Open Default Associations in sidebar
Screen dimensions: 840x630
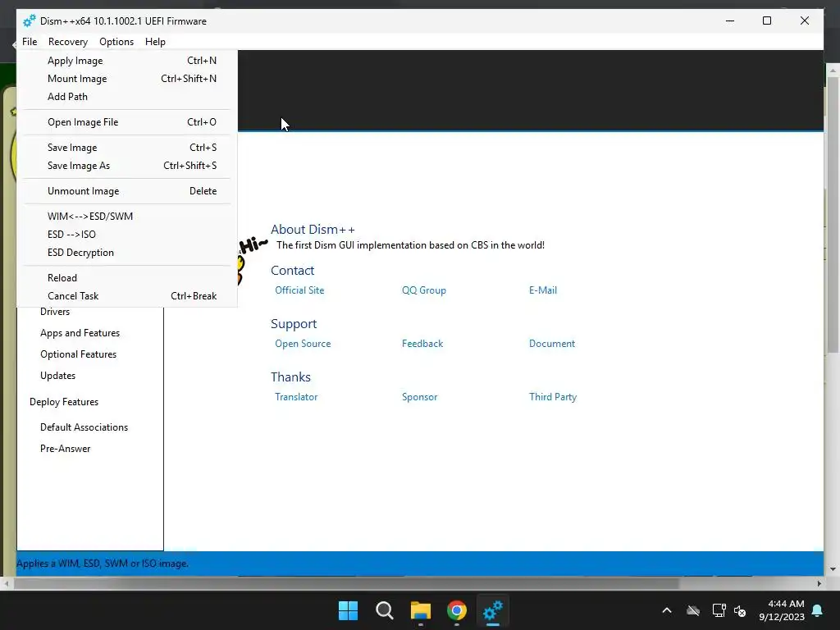(x=84, y=427)
